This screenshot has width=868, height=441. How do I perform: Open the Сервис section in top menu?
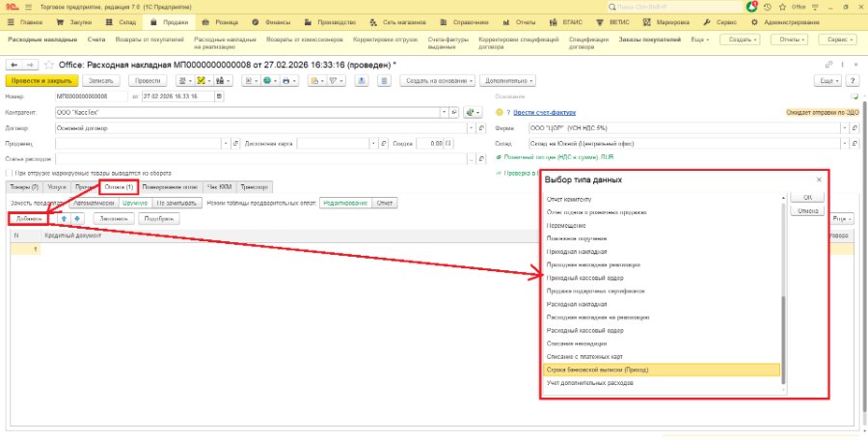[x=720, y=23]
